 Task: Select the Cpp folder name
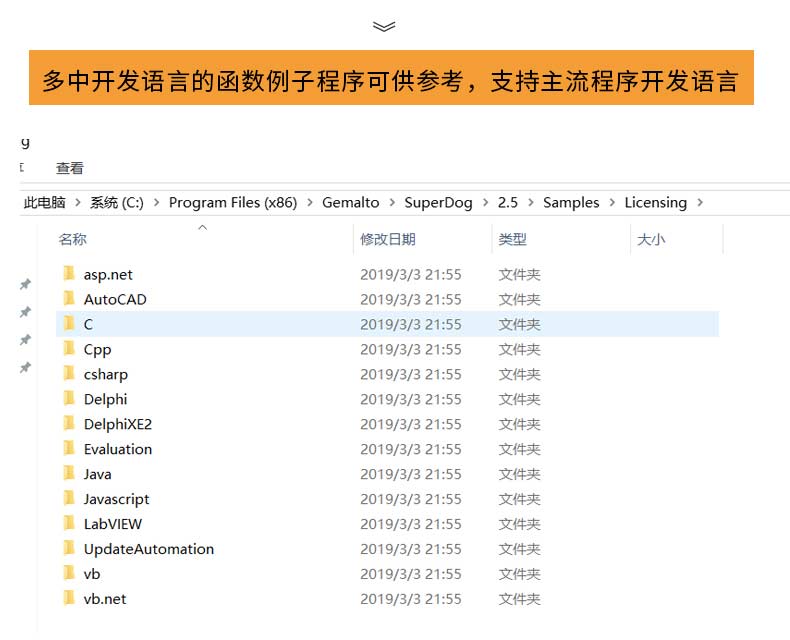point(98,350)
